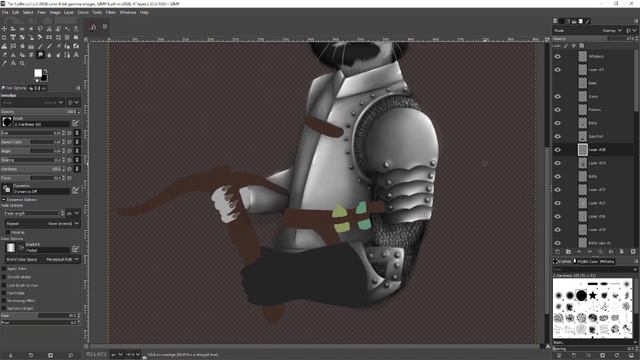Click the highlighted Smudge tool icon
The height and width of the screenshot is (360, 640).
[x=40, y=55]
